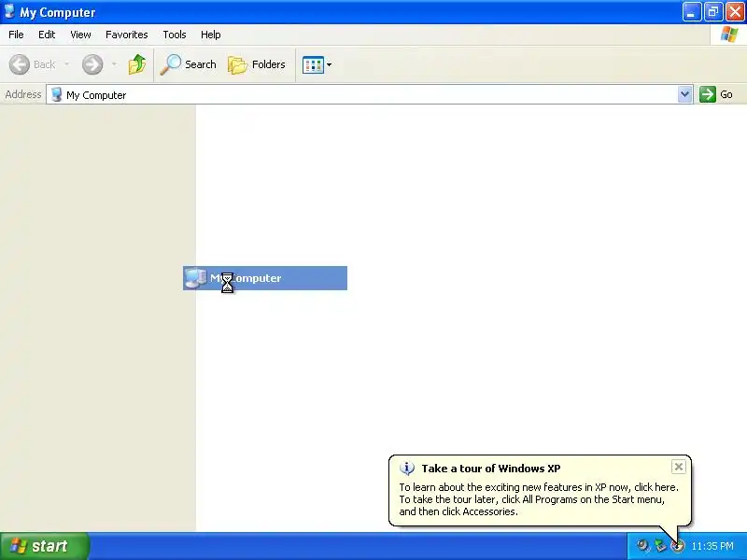Restore down the My Computer window

pos(713,12)
